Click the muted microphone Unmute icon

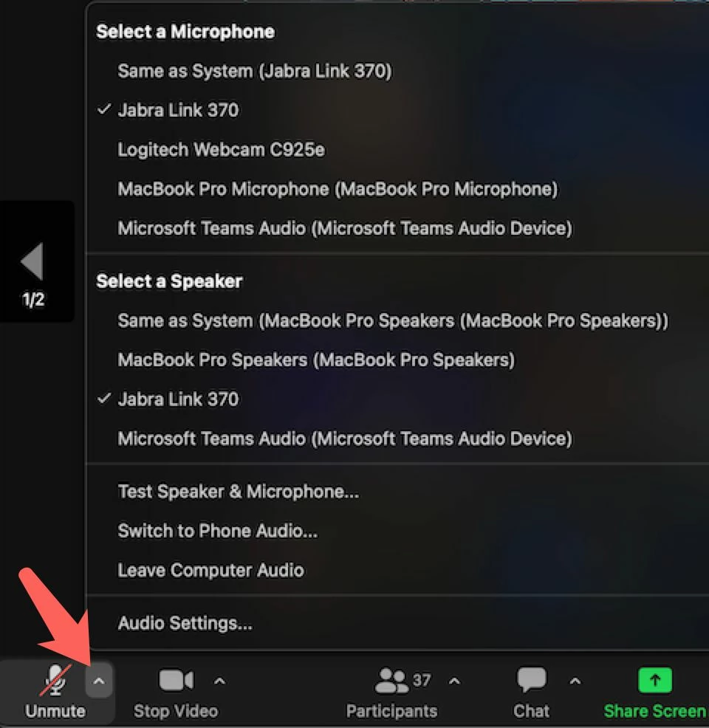pos(55,680)
